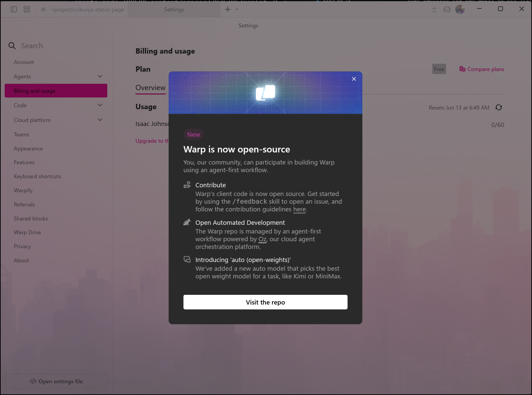532x395 pixels.
Task: Click the Billing and usage heading
Action: pos(165,51)
